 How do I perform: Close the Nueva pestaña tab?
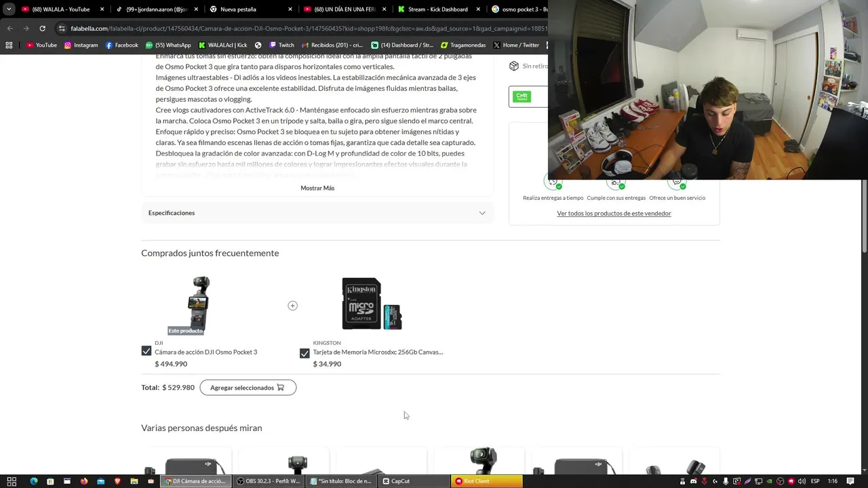pyautogui.click(x=290, y=9)
